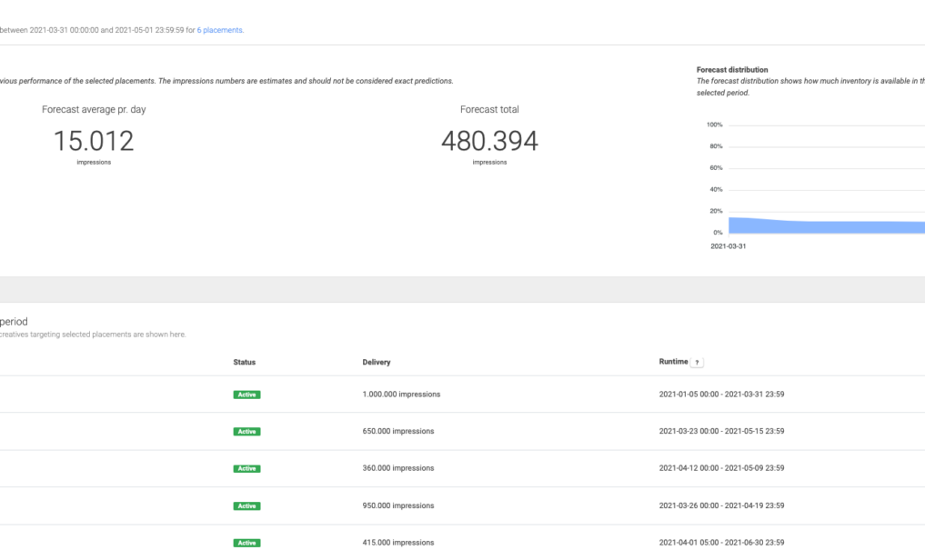Click the Forecast average value 15.012
The height and width of the screenshot is (560, 925).
(94, 141)
